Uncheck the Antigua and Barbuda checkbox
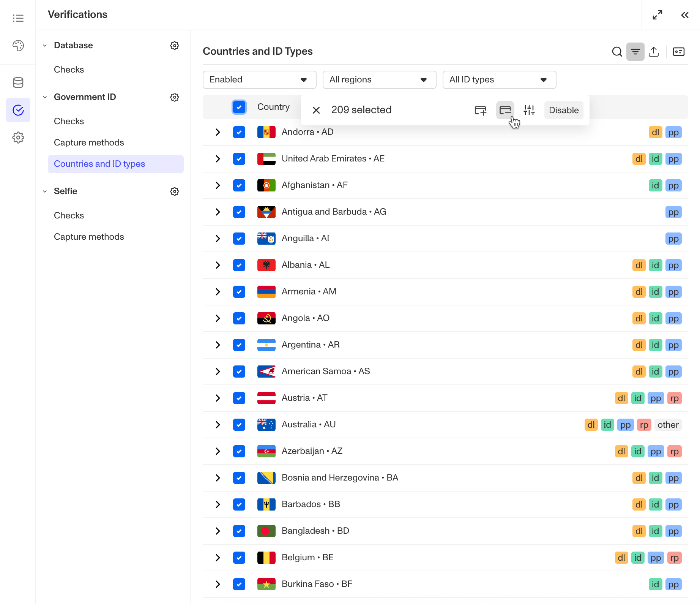The height and width of the screenshot is (604, 700). coord(239,212)
